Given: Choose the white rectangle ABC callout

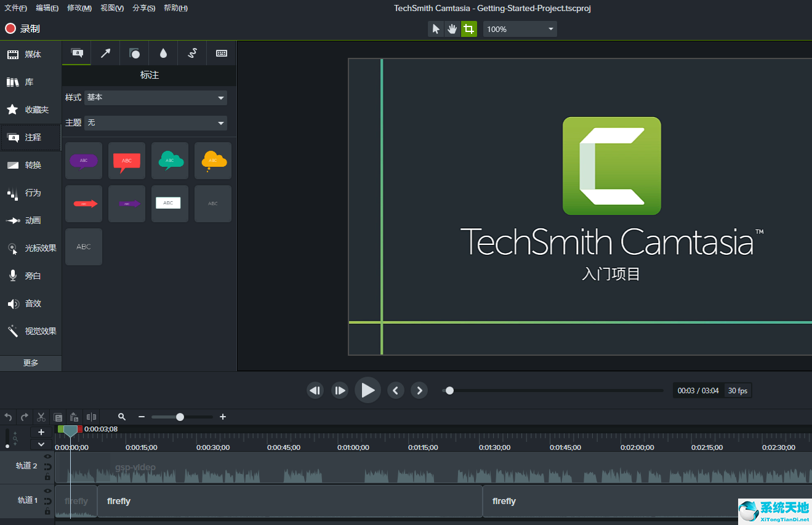Looking at the screenshot, I should coord(170,204).
